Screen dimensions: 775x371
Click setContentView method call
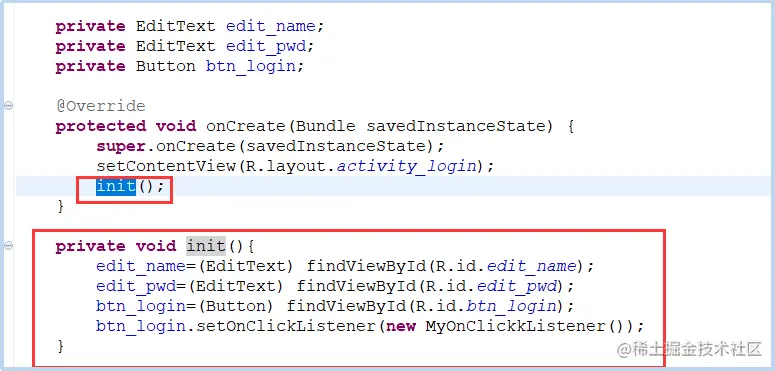click(166, 166)
